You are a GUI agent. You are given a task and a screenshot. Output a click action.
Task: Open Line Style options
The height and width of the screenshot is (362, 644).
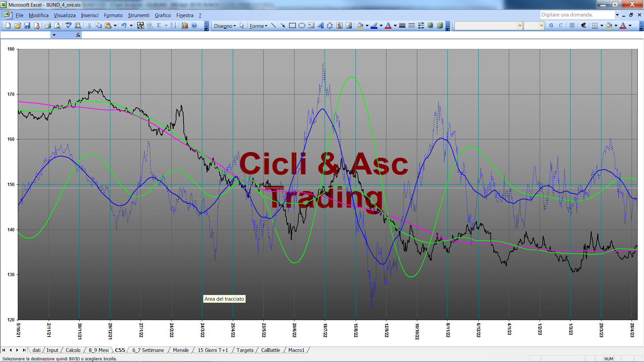(402, 26)
